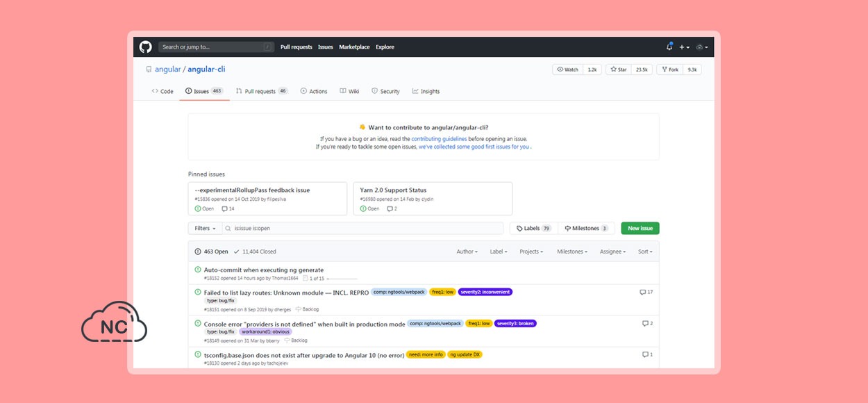
Task: Open issue 'tsconfig.base.json does not exist'
Action: coord(304,355)
